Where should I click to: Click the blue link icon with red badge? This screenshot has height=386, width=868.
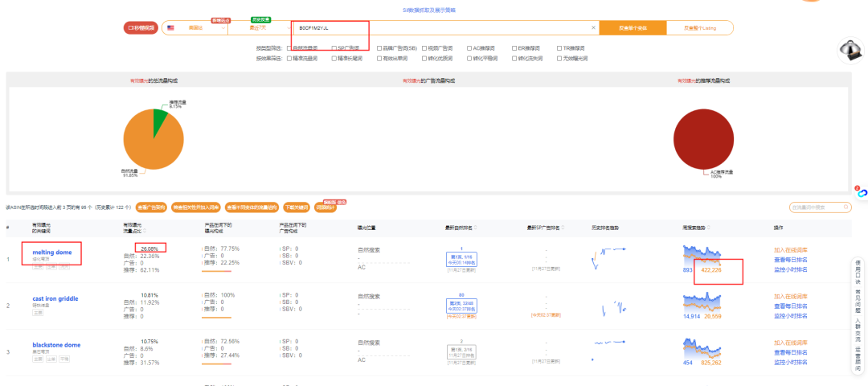click(x=861, y=192)
